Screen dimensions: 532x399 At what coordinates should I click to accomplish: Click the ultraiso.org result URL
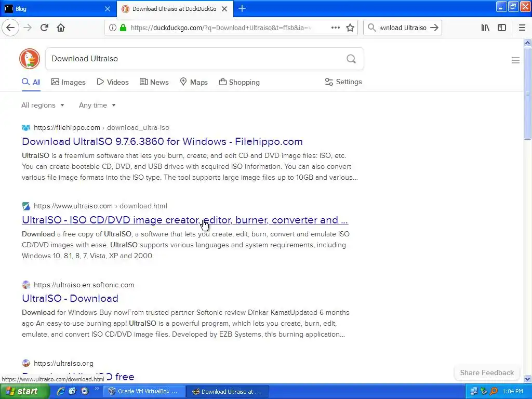pos(63,363)
